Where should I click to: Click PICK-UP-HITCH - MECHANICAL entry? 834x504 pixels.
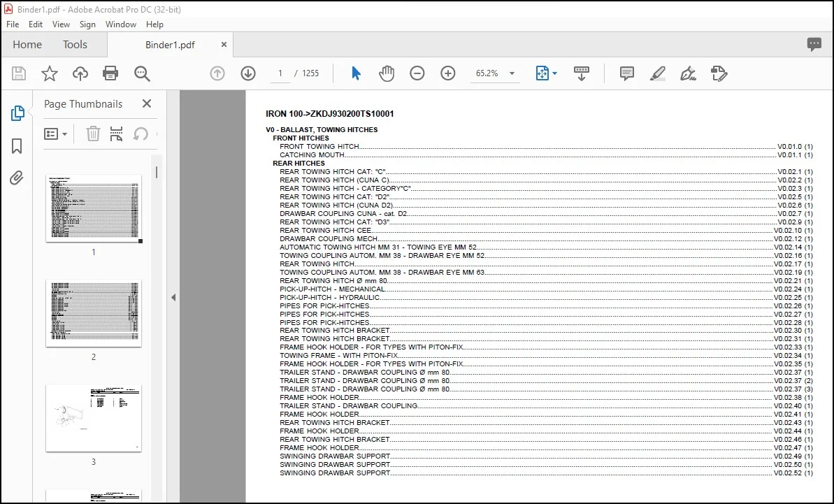[546, 289]
